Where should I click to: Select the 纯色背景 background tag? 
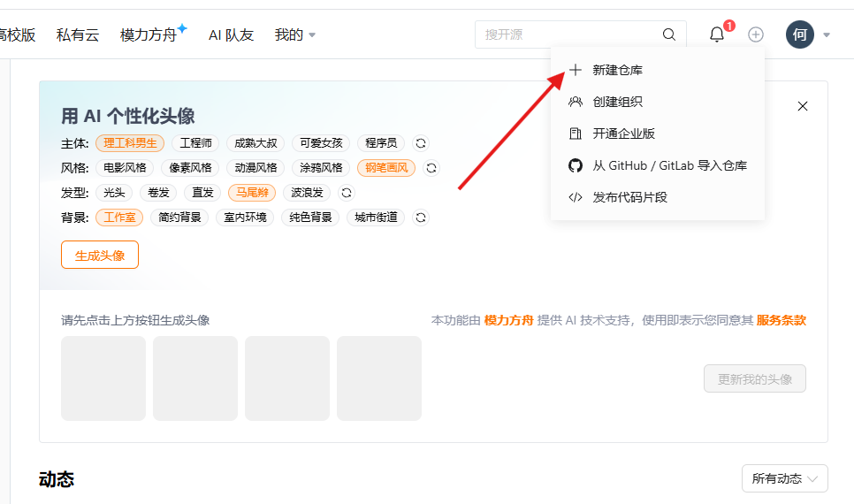(310, 218)
